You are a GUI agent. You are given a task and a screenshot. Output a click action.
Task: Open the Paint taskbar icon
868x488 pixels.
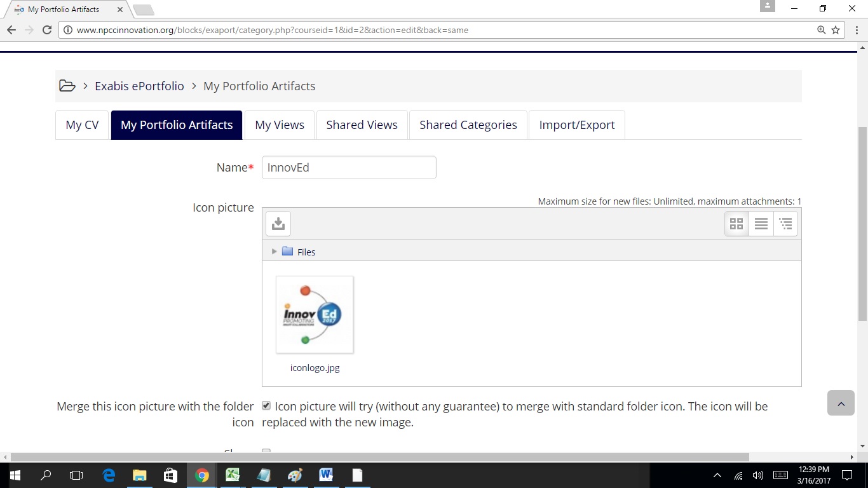click(x=295, y=475)
